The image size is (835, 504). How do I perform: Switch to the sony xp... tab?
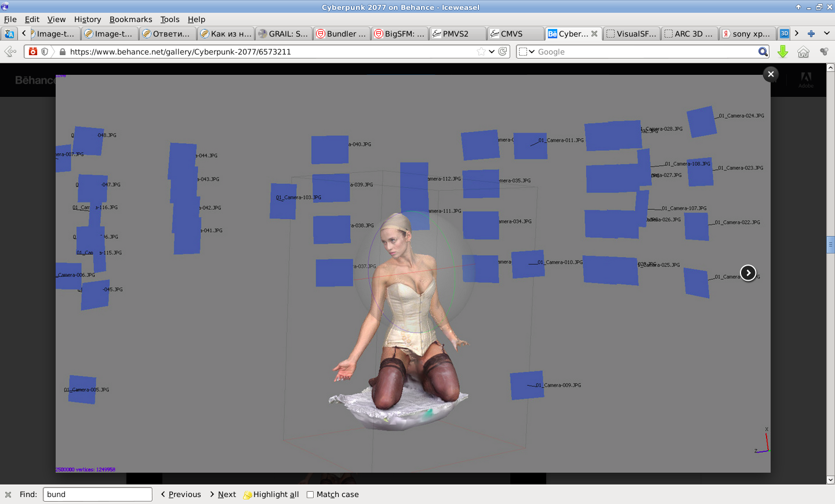tap(747, 34)
